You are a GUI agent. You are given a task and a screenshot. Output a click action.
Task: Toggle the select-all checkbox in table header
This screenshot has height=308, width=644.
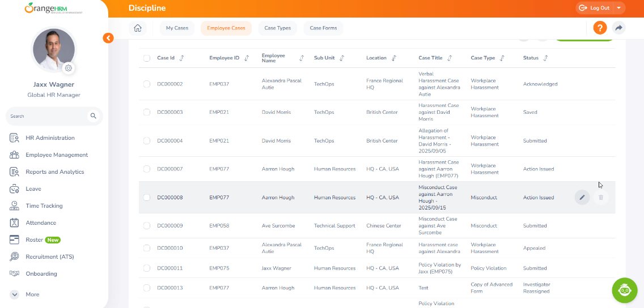point(147,58)
